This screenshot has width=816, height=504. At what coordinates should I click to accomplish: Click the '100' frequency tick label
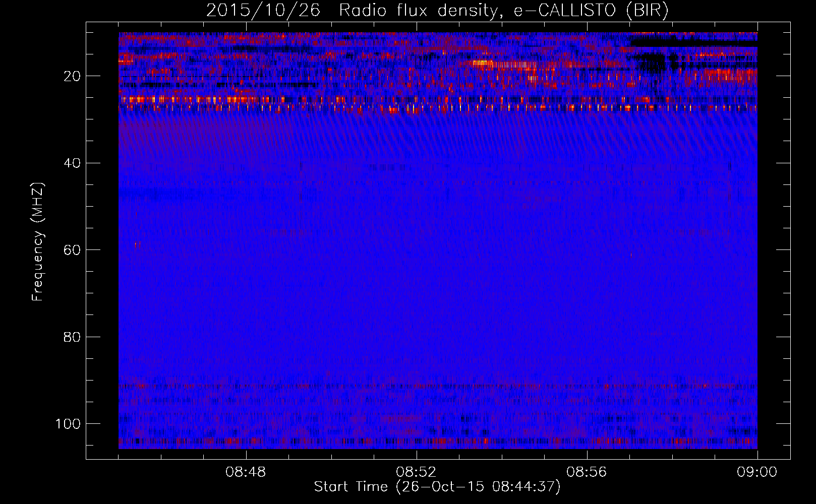[x=68, y=424]
